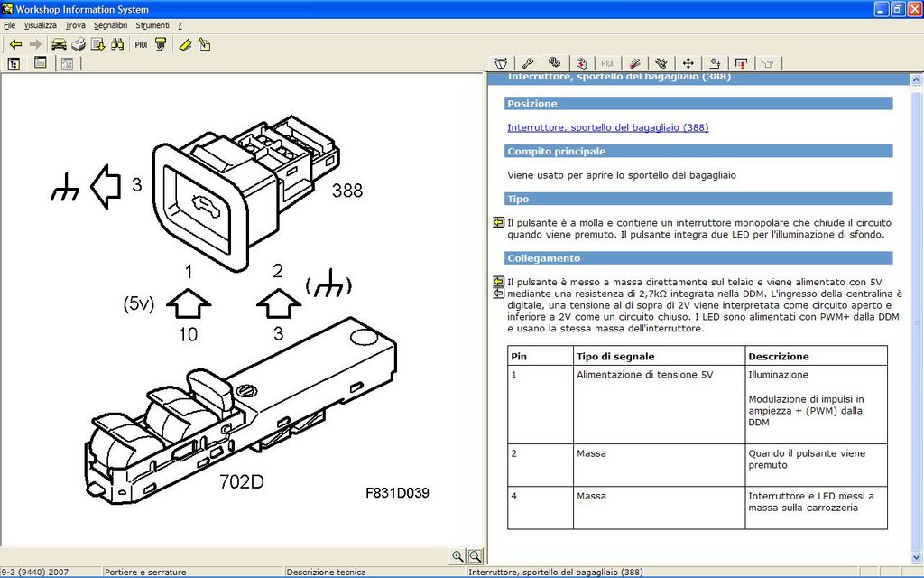The image size is (924, 578).
Task: Open the four-arrow location tab
Action: [x=688, y=63]
